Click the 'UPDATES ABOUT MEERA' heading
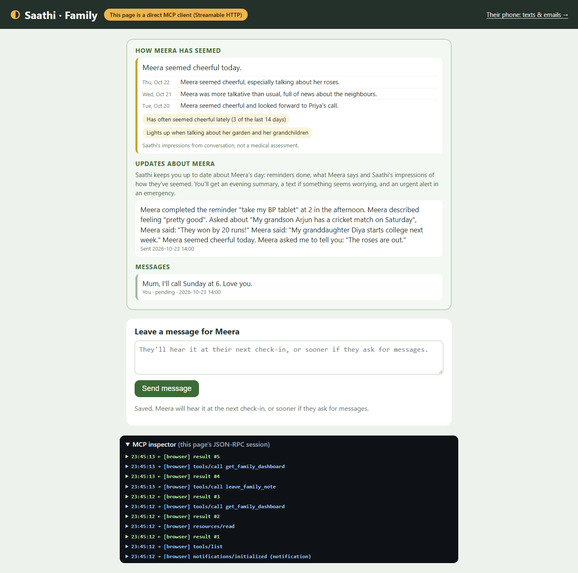578x573 pixels. (x=175, y=164)
